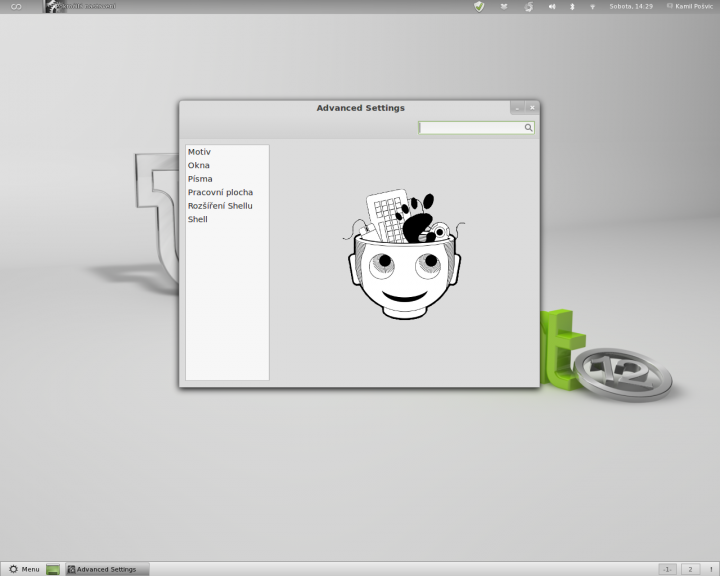Screen dimensions: 720x576
Task: Select Advanced Settings taskbar entry
Action: click(107, 569)
